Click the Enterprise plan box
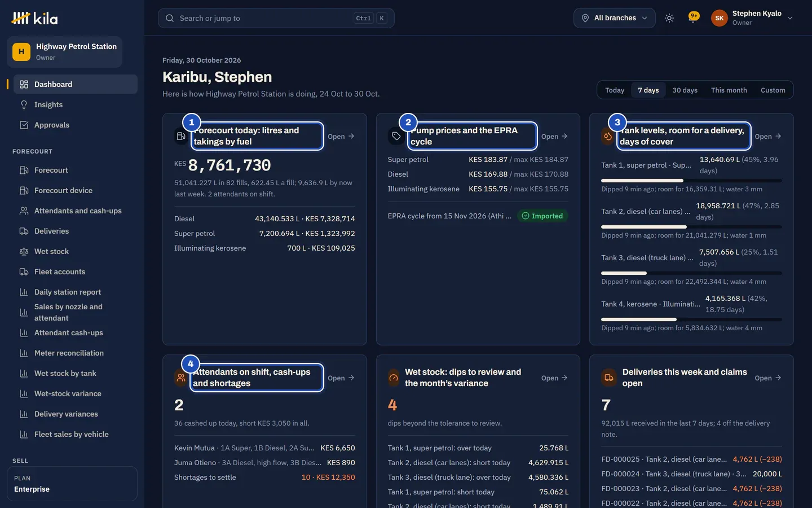812x508 pixels. pos(72,484)
